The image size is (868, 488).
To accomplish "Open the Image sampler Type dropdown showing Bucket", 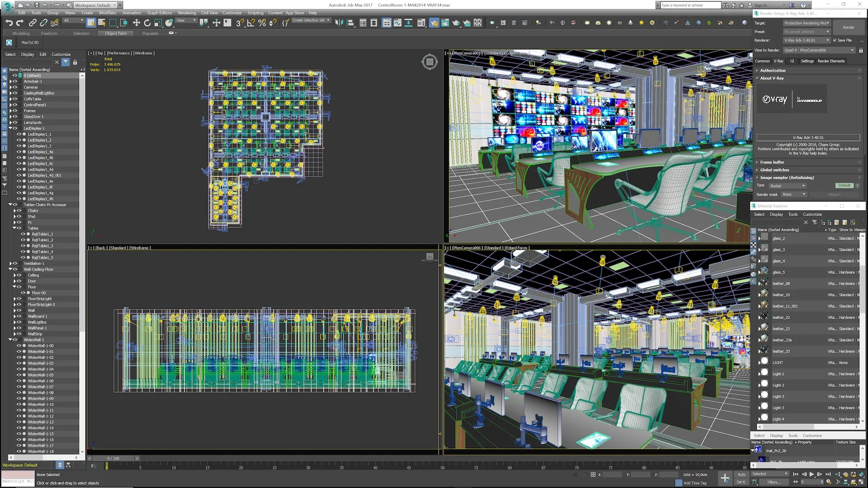I will (788, 186).
